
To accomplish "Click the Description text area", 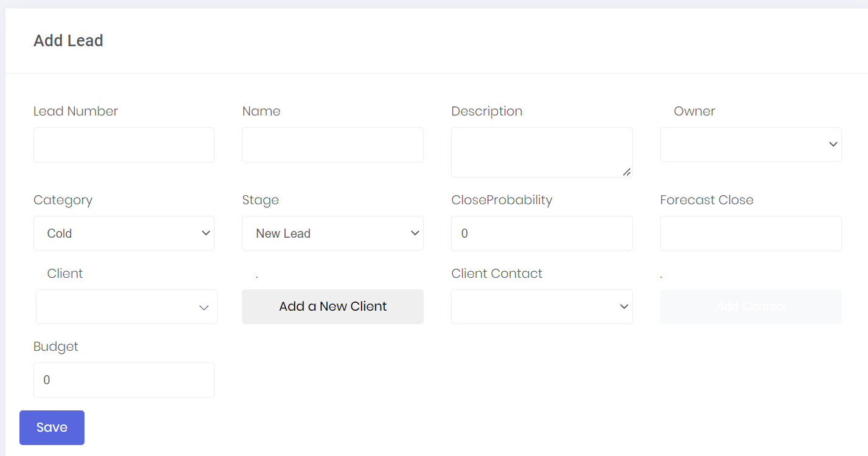I will coord(542,152).
